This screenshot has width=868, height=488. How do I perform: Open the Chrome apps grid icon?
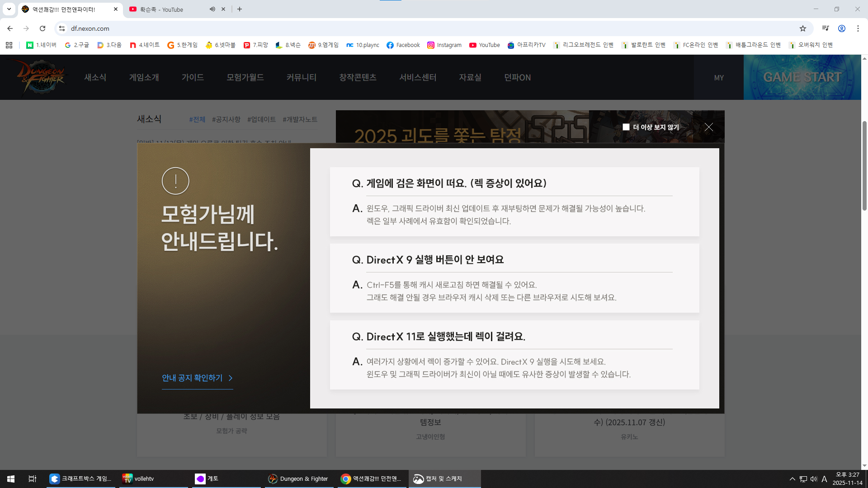click(x=9, y=45)
